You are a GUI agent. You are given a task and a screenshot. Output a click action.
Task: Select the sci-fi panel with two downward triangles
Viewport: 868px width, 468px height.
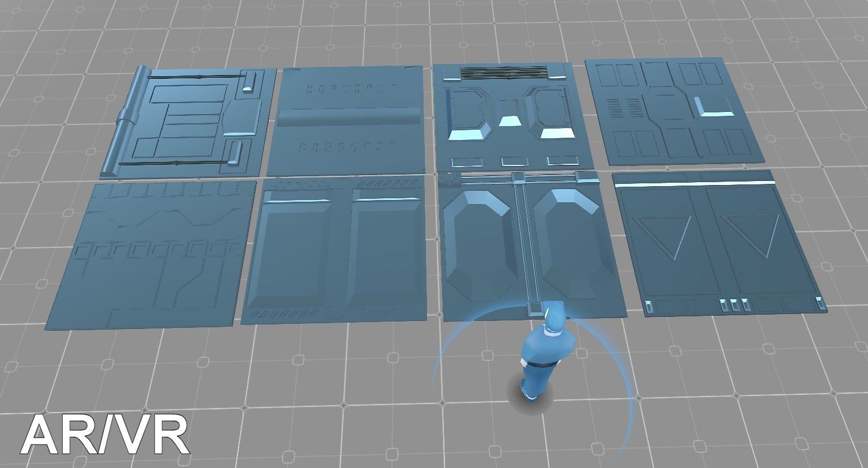coord(720,242)
